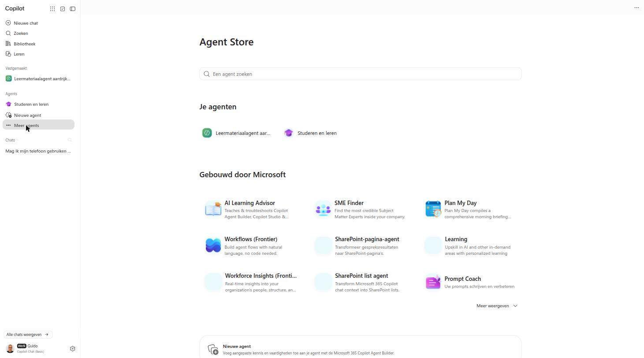Open the apps grid launcher icon

52,9
